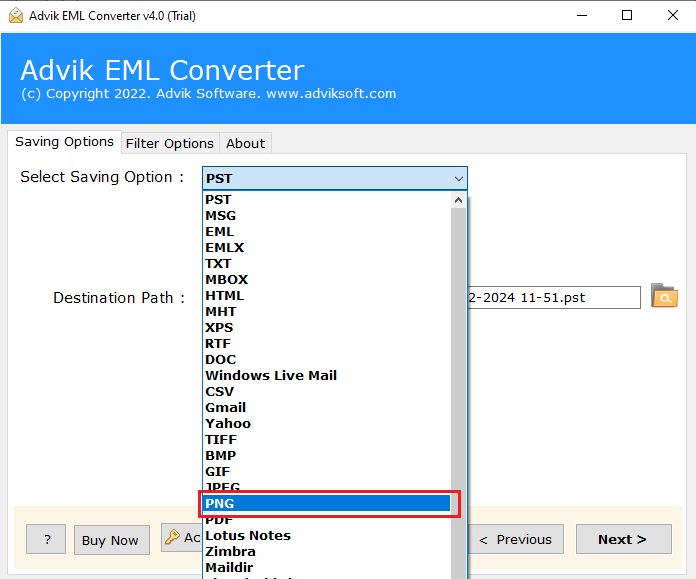Click the scrollbar up arrow in the dropdown list
The image size is (696, 579).
coord(459,200)
